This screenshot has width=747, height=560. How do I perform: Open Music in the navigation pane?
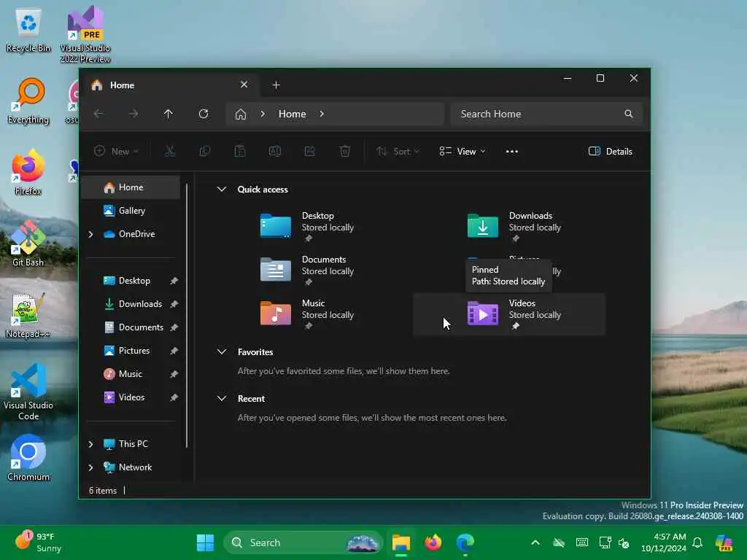point(131,374)
